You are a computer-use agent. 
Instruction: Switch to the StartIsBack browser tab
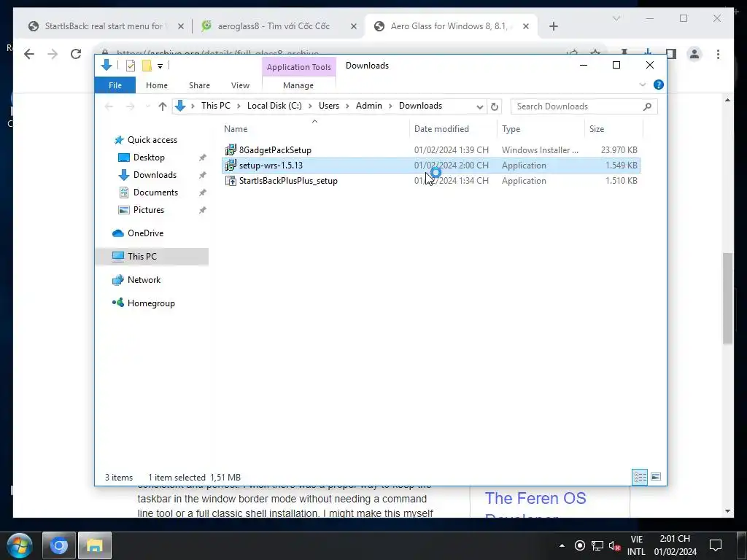click(x=104, y=26)
